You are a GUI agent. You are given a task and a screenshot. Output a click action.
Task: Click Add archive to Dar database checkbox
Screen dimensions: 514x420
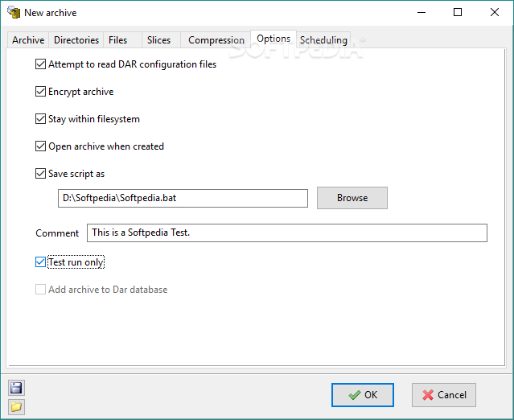(40, 289)
